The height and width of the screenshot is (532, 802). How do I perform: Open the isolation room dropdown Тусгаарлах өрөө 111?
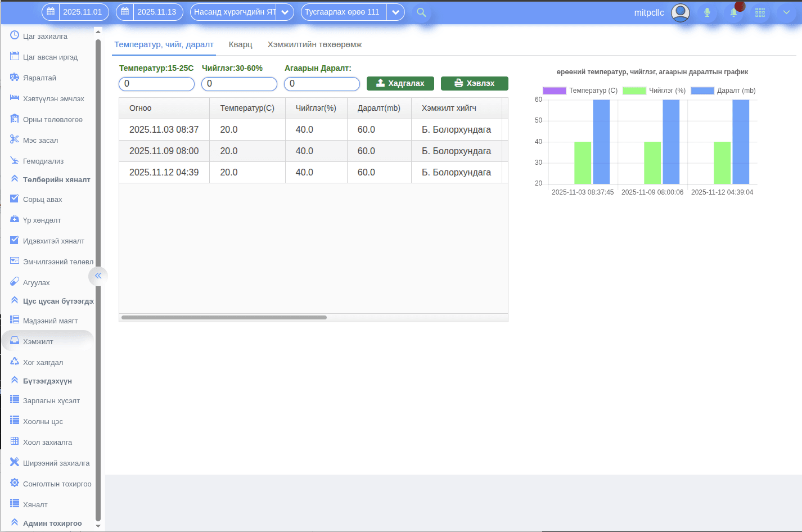click(395, 11)
